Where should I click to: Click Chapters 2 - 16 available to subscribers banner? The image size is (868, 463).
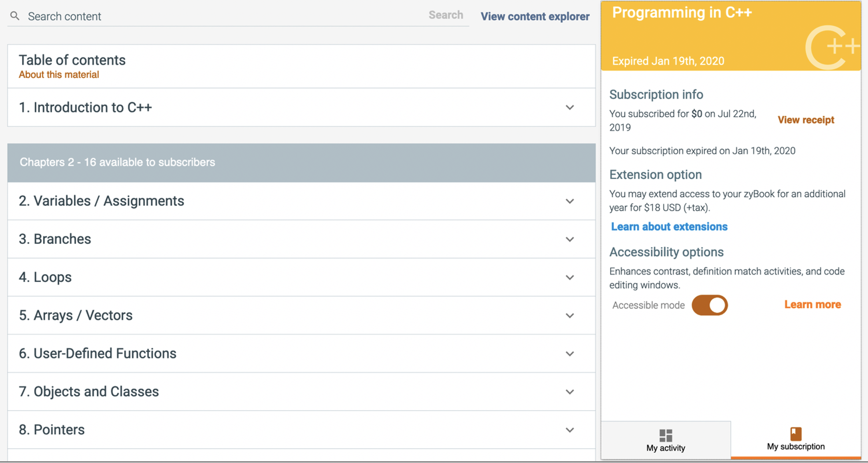[x=301, y=162]
